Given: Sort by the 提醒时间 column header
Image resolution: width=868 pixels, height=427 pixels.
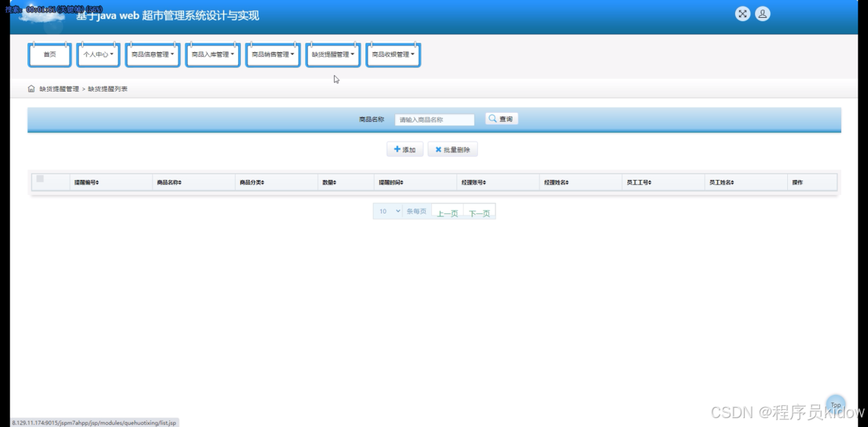Looking at the screenshot, I should point(391,183).
